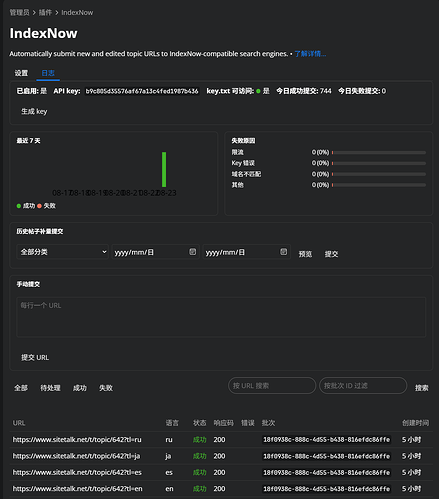Click the URL ending in tl=ja
439x499 pixels.
(76, 456)
